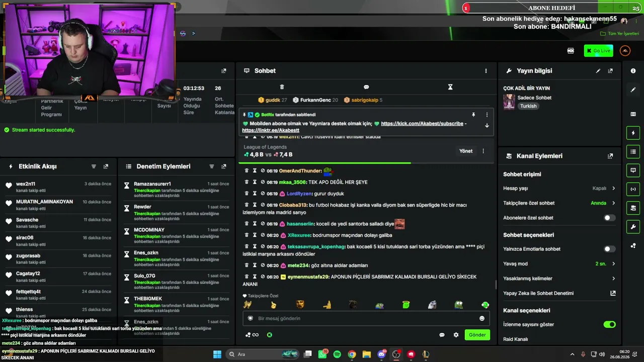
Task: Pop out the Denetim Eylemleri panel
Action: [224, 166]
